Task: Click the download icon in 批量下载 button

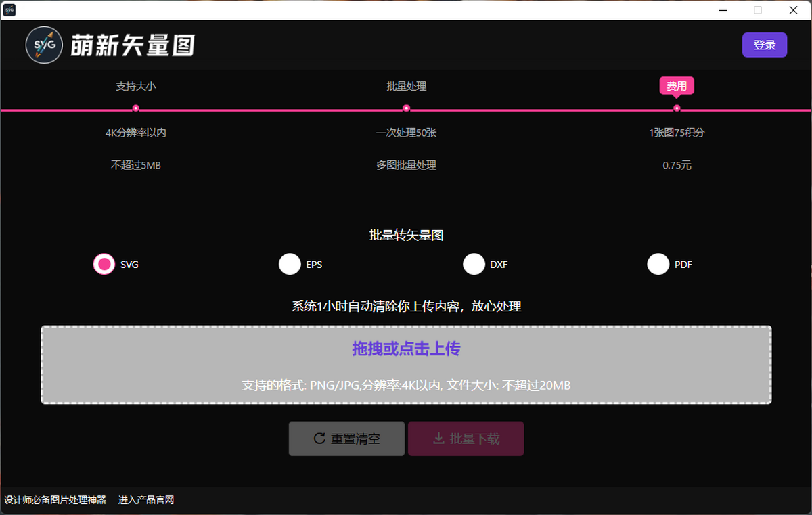Action: click(438, 439)
